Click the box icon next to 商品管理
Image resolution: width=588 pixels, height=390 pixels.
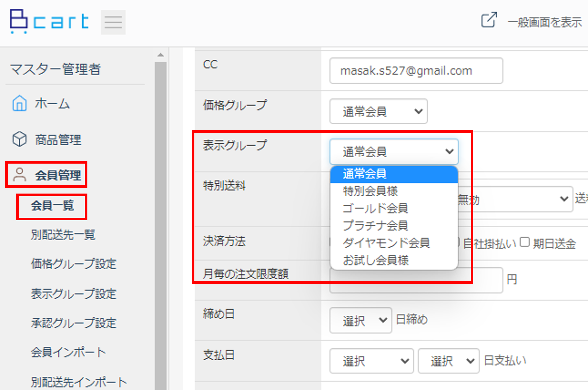[x=19, y=139]
